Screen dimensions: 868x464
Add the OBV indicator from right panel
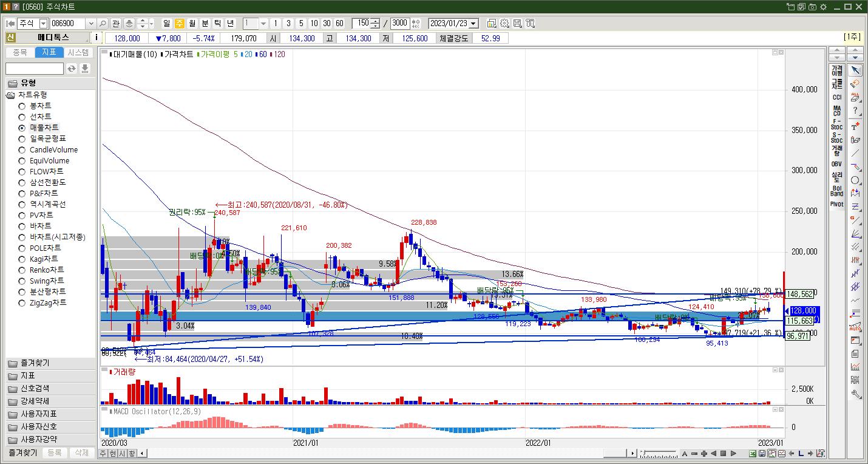tap(837, 164)
